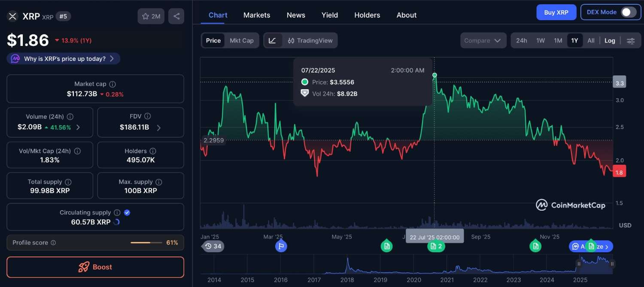The width and height of the screenshot is (644, 287).
Task: Select the Mkt Cap chart toggle
Action: [x=242, y=40]
